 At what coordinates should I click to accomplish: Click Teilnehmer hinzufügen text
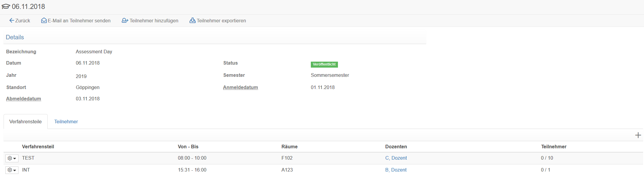[154, 21]
